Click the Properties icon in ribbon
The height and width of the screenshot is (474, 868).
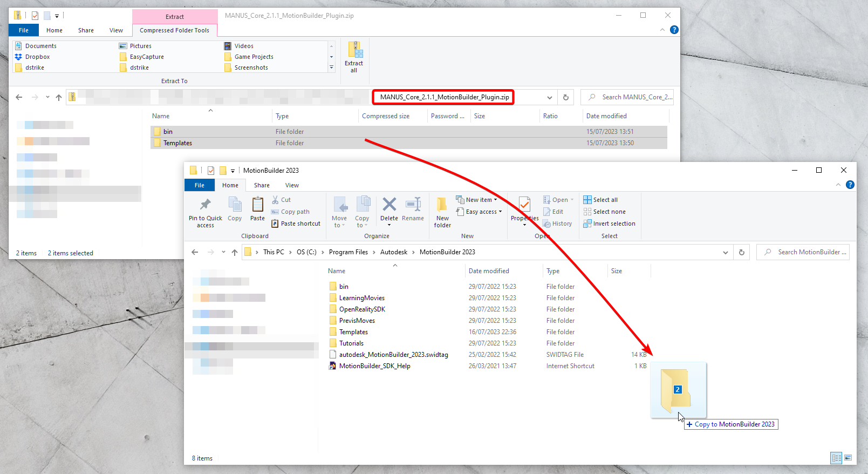[524, 208]
